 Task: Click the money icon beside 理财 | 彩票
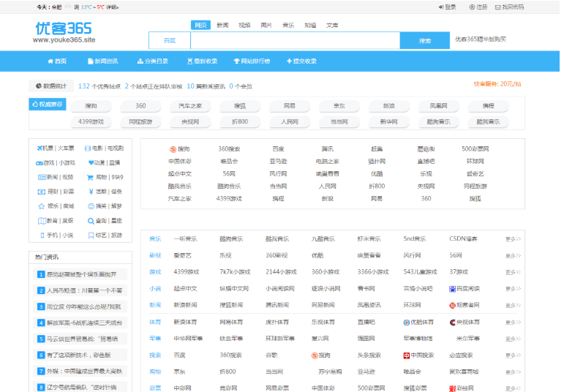(x=42, y=192)
